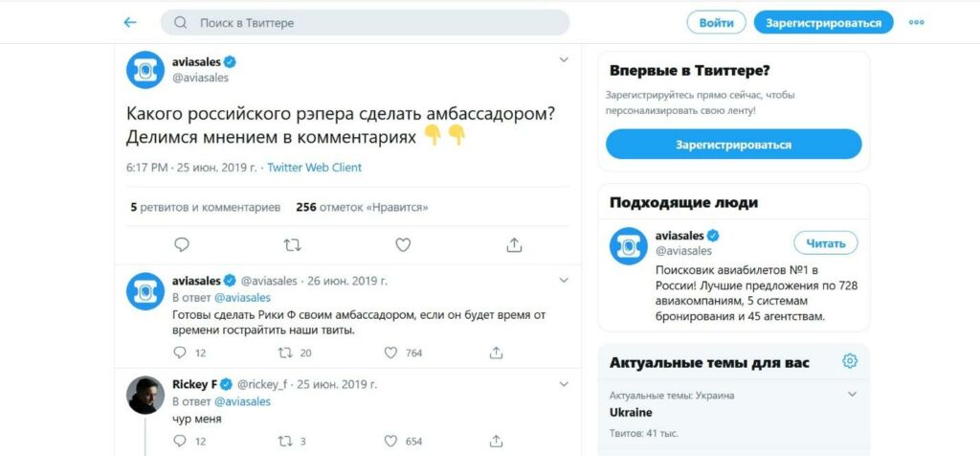Retweet the main aviasales tweet

[293, 245]
